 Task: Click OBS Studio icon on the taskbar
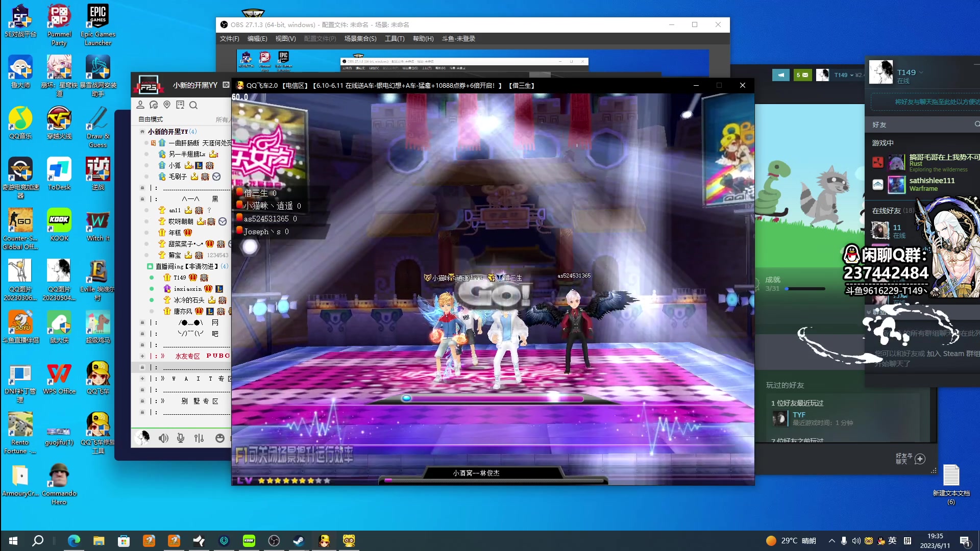(274, 541)
